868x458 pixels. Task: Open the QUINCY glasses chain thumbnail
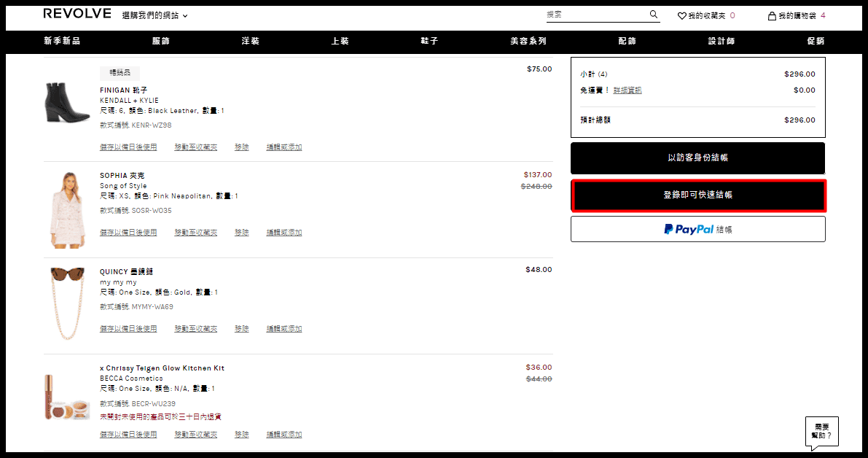67,303
